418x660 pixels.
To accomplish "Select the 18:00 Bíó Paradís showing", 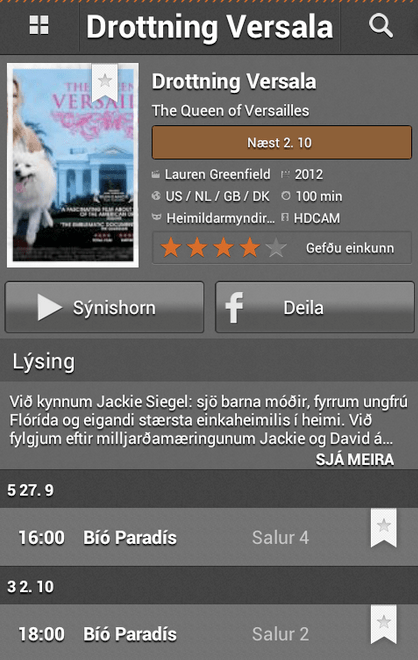I will coord(209,633).
